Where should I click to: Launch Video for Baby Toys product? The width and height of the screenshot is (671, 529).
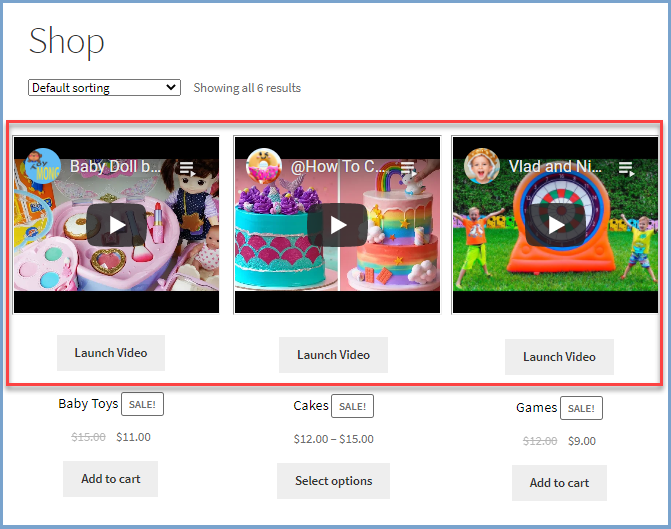tap(111, 353)
